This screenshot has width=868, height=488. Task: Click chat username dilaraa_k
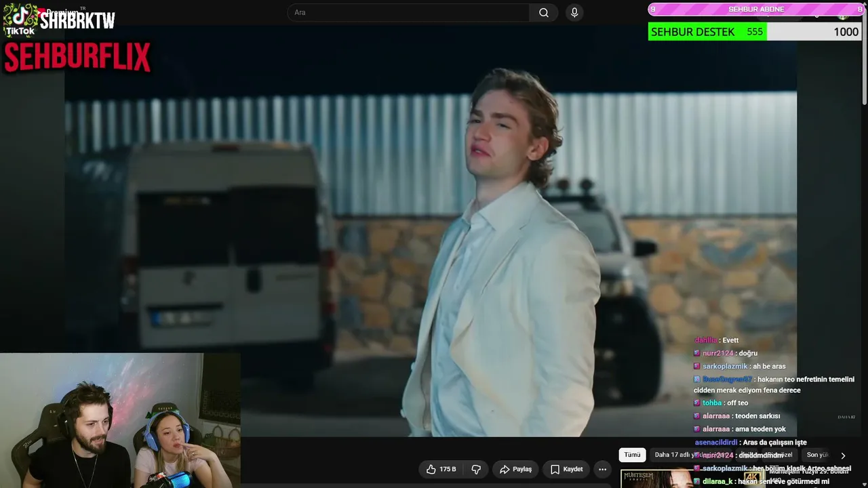click(717, 481)
